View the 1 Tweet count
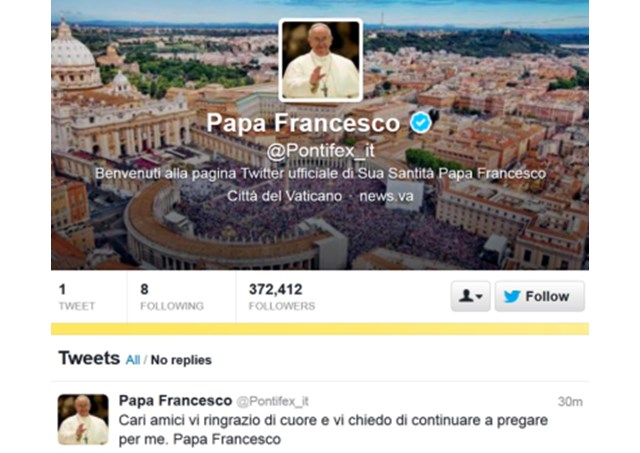640x453 pixels. pyautogui.click(x=77, y=297)
